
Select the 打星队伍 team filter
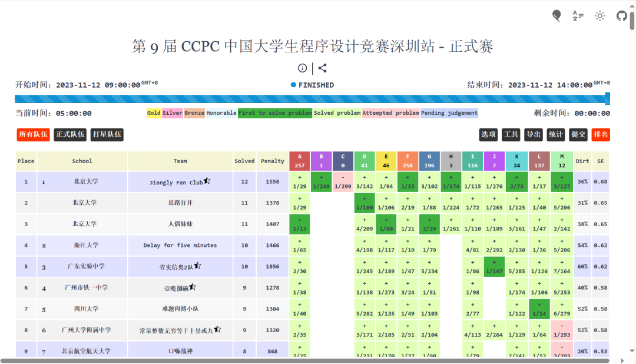tap(107, 135)
